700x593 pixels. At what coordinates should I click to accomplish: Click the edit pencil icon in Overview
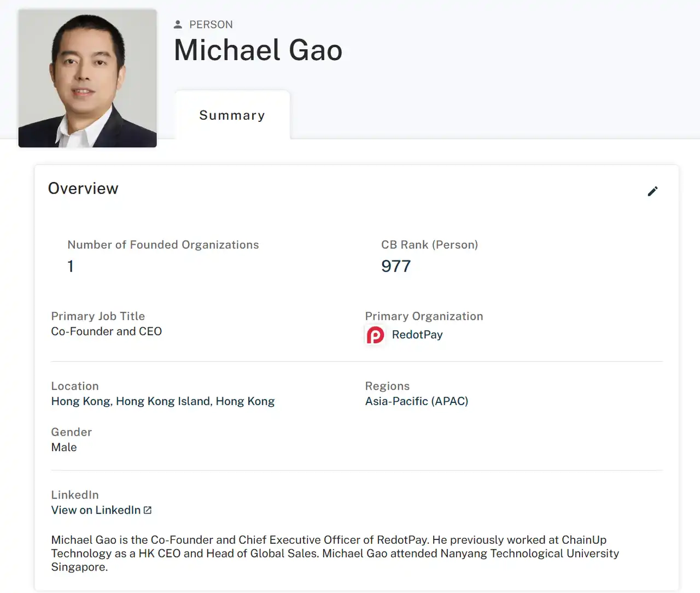click(652, 191)
